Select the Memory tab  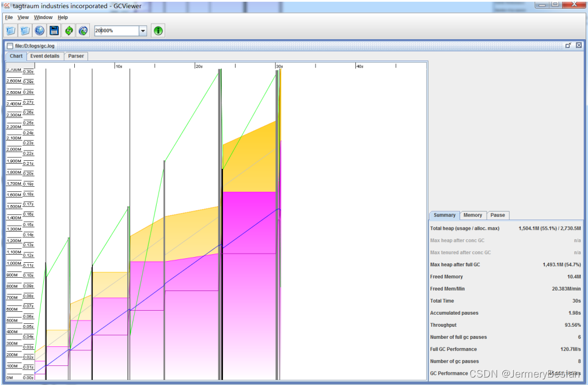click(x=472, y=215)
